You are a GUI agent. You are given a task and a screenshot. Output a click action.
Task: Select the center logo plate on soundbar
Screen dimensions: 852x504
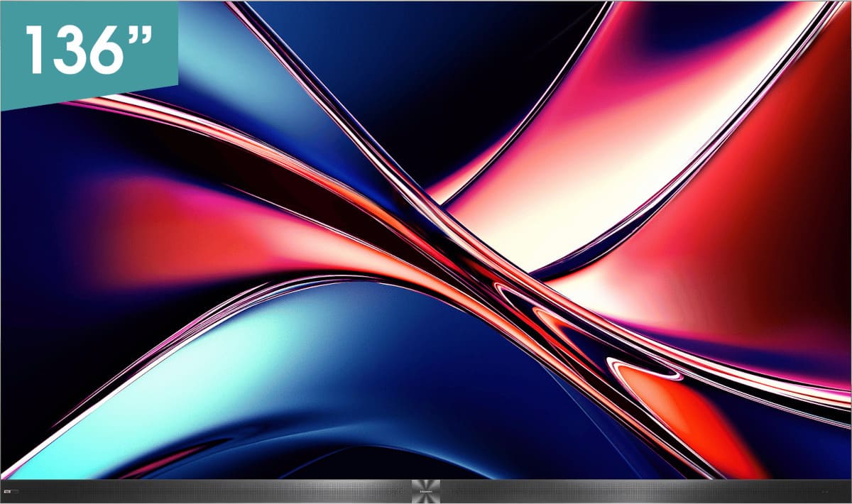[426, 491]
